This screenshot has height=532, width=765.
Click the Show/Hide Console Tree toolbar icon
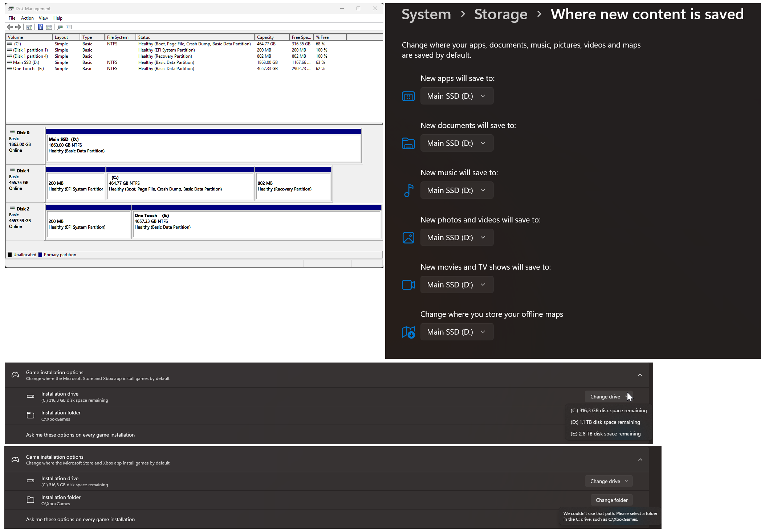pyautogui.click(x=29, y=27)
